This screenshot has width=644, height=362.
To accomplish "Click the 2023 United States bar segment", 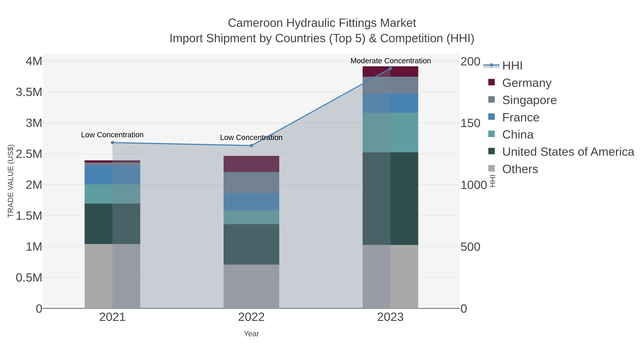I will [391, 199].
